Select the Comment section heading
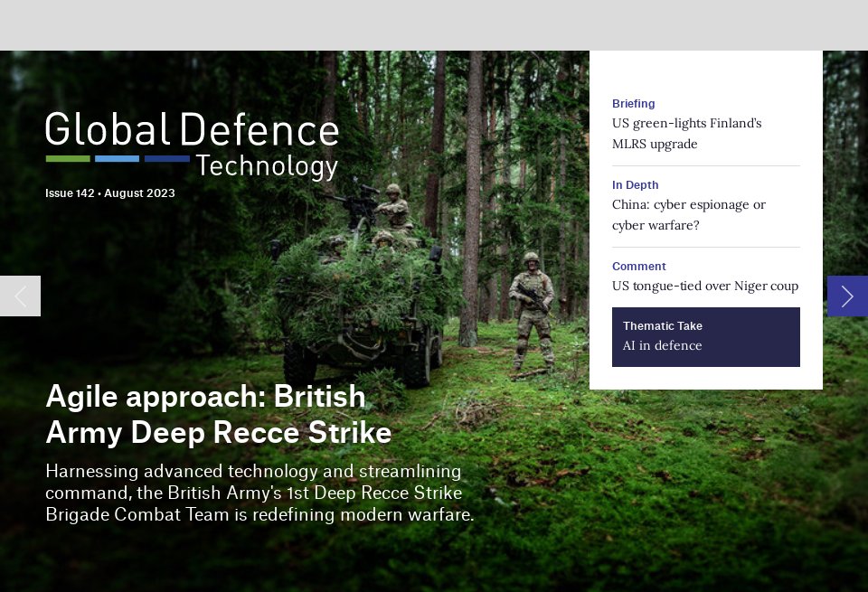Image resolution: width=868 pixels, height=592 pixels. click(638, 266)
